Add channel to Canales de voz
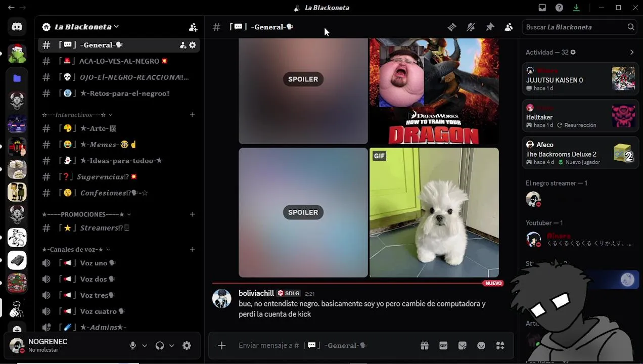643x364 pixels. pyautogui.click(x=193, y=249)
